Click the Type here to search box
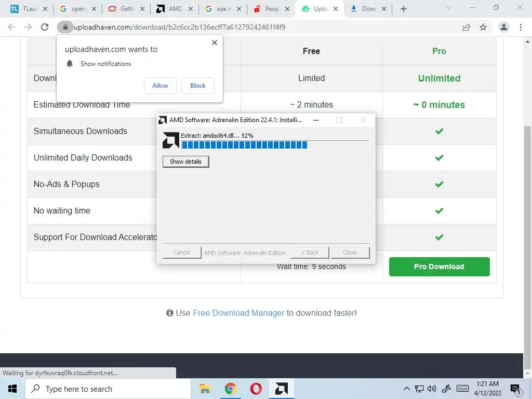Image resolution: width=532 pixels, height=399 pixels. pyautogui.click(x=108, y=389)
